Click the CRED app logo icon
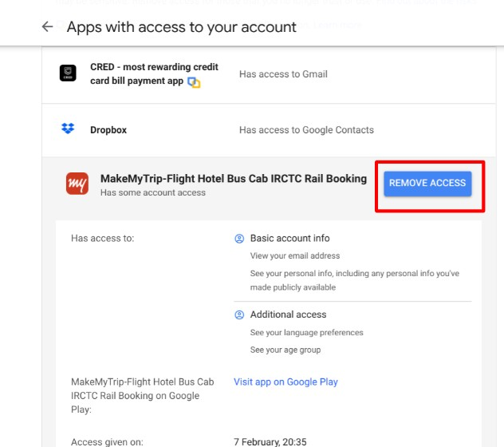Screen dimensions: 504x447 pyautogui.click(x=68, y=73)
